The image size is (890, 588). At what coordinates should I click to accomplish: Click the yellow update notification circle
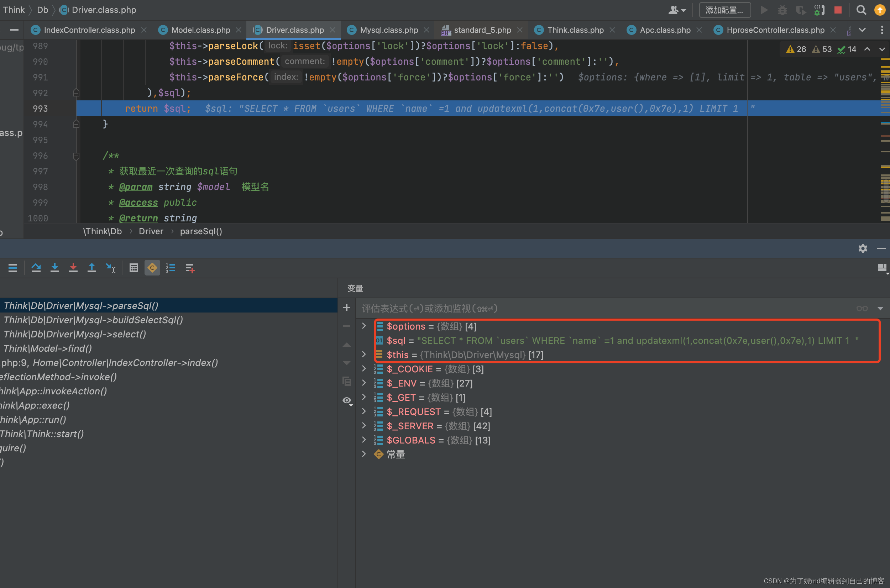coord(880,10)
